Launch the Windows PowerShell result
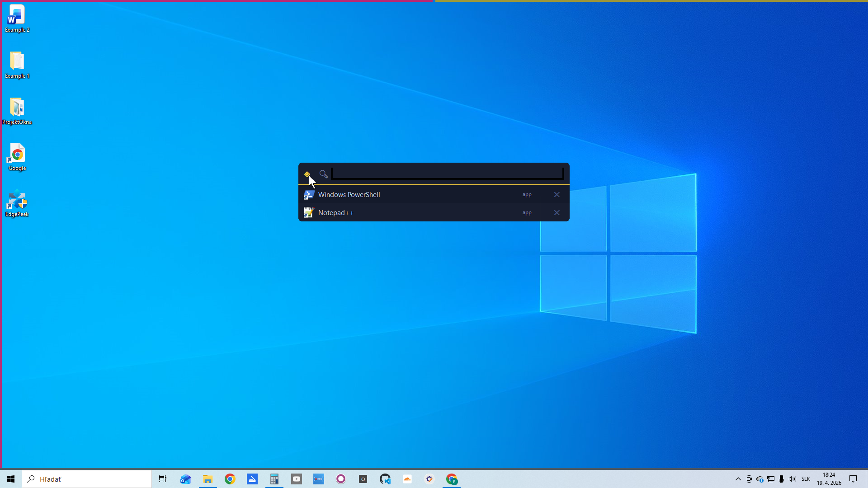Viewport: 868px width, 488px height. [434, 194]
